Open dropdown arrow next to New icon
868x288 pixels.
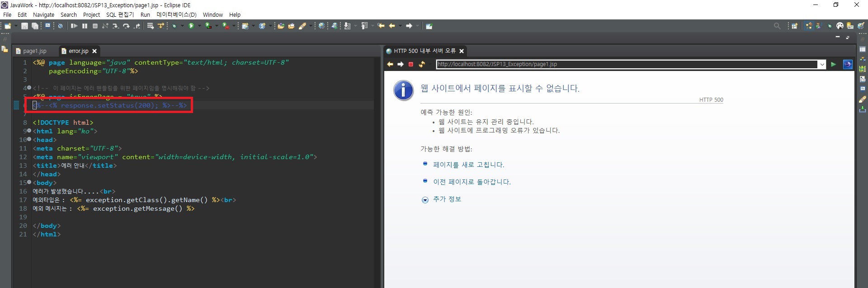pos(16,26)
